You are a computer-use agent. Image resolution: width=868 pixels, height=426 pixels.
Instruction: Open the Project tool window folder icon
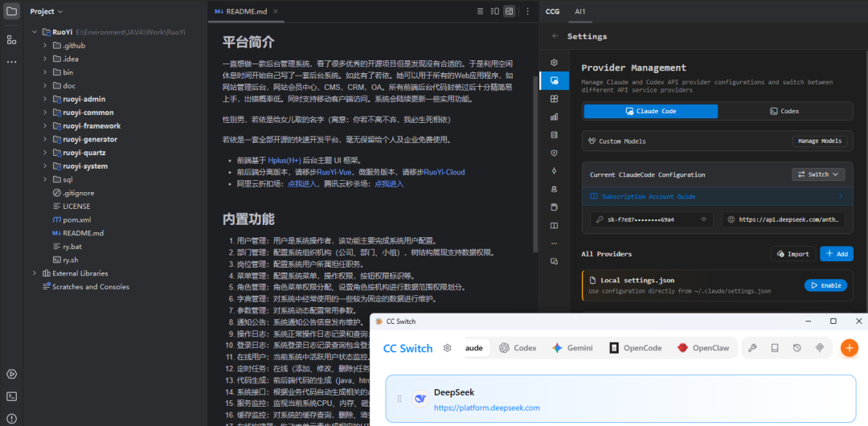[11, 11]
